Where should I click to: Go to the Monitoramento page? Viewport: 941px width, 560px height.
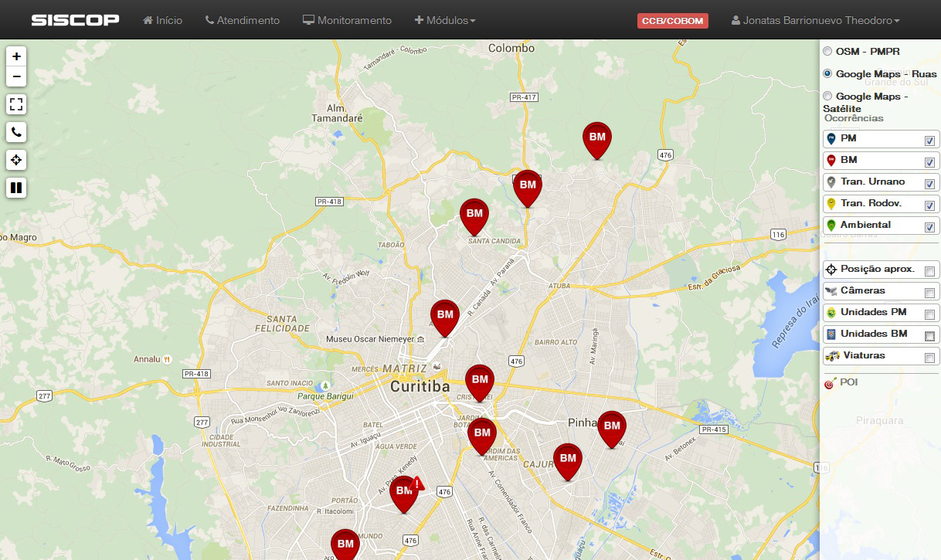(347, 20)
